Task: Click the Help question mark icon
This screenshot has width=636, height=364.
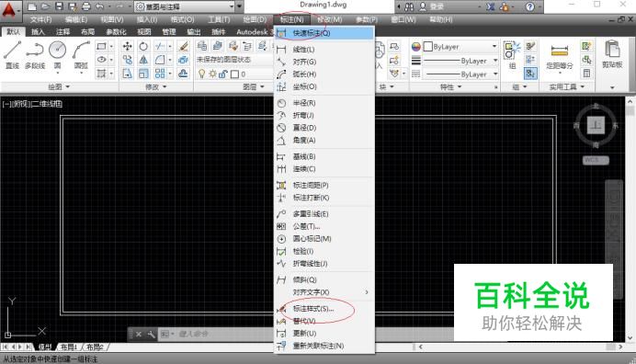Action: [529, 6]
